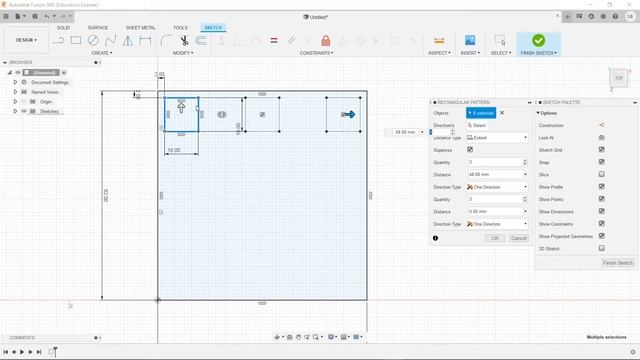This screenshot has width=640, height=360.
Task: Toggle Show Projected Geometries checkbox
Action: [x=602, y=236]
